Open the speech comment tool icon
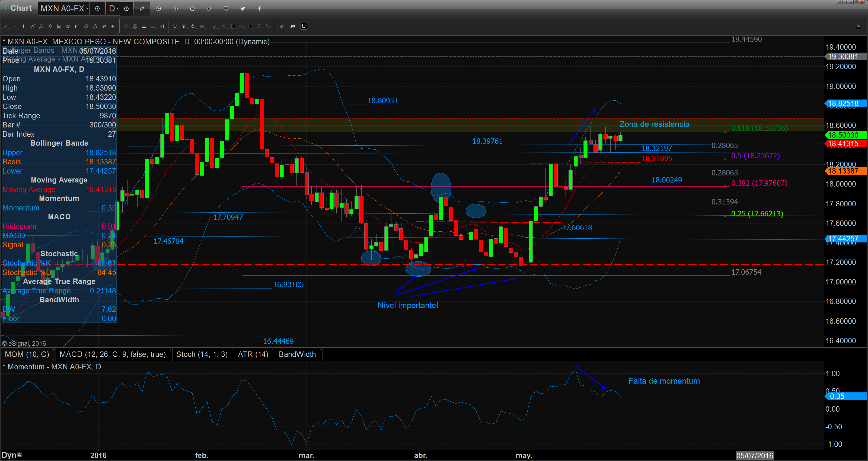868x461 pixels. pos(292,26)
